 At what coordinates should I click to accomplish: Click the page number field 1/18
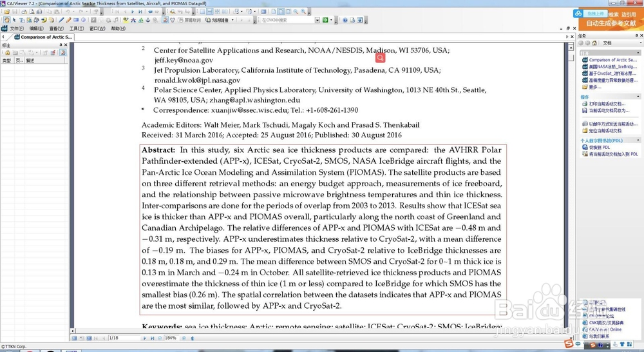click(124, 338)
